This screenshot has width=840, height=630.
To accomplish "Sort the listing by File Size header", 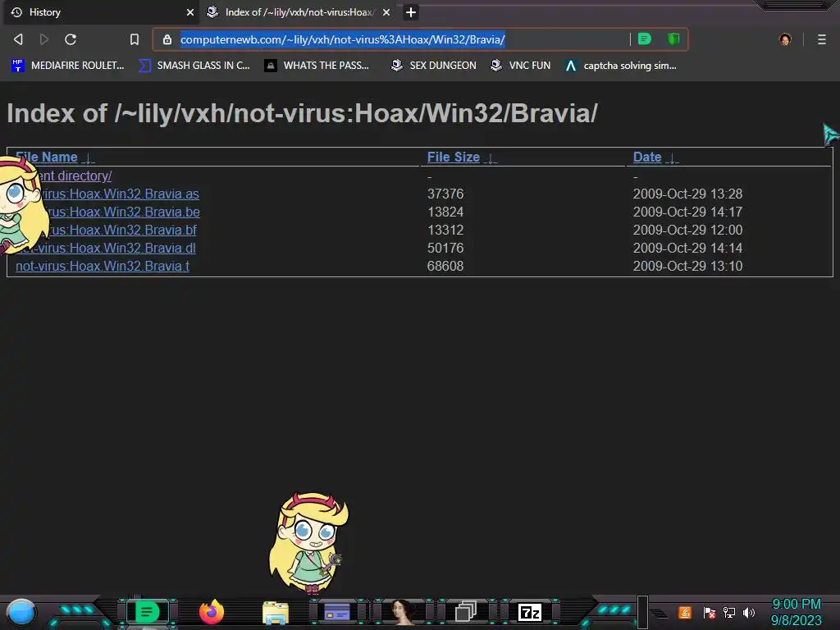I will pos(453,157).
